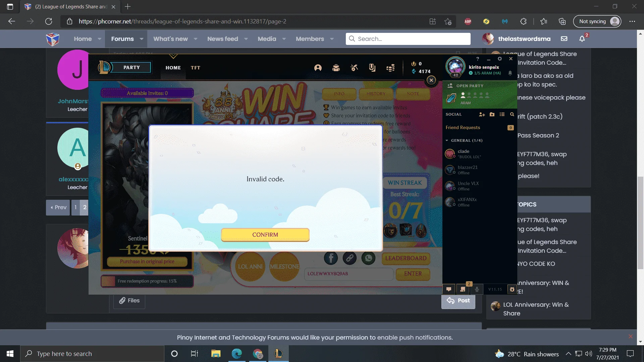Close the event overlay round X button
This screenshot has height=362, width=644.
(431, 80)
